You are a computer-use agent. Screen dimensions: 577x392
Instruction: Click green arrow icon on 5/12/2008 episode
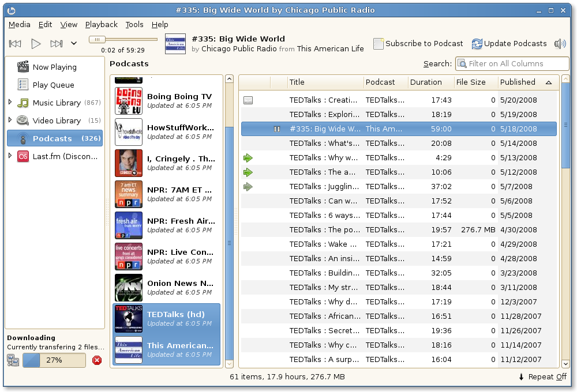point(248,172)
